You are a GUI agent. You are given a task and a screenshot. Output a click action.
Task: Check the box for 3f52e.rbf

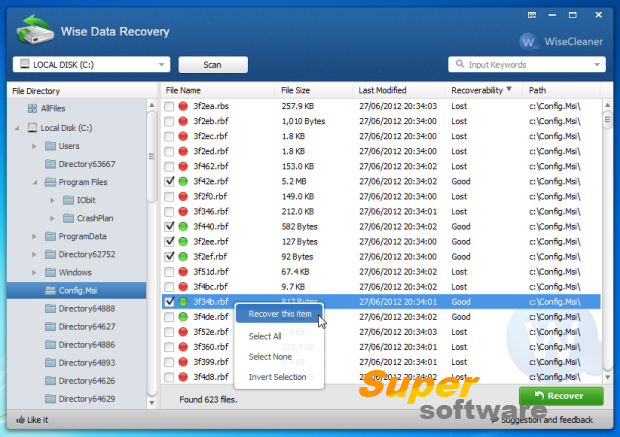click(169, 332)
